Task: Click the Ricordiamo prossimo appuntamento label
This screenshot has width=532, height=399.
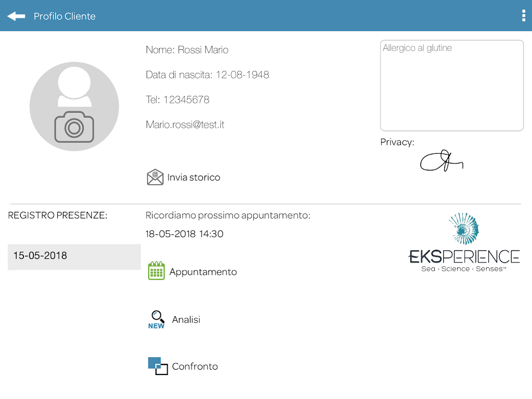Action: point(228,215)
